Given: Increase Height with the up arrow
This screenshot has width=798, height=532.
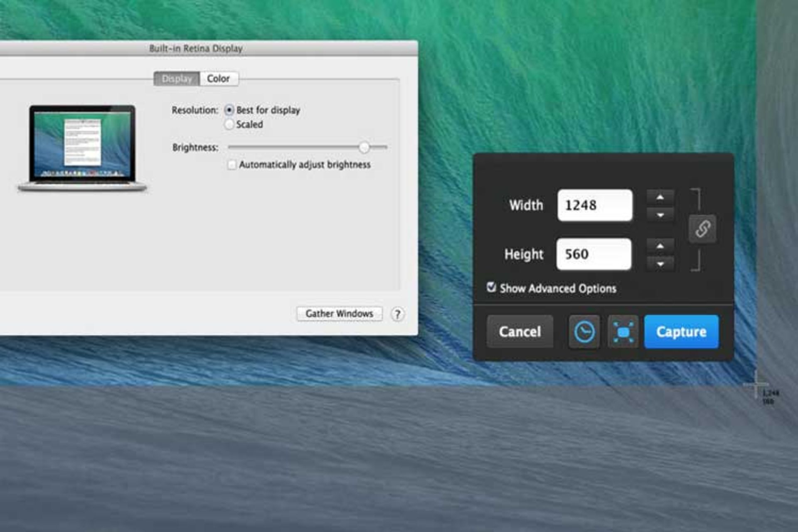Looking at the screenshot, I should tap(660, 246).
